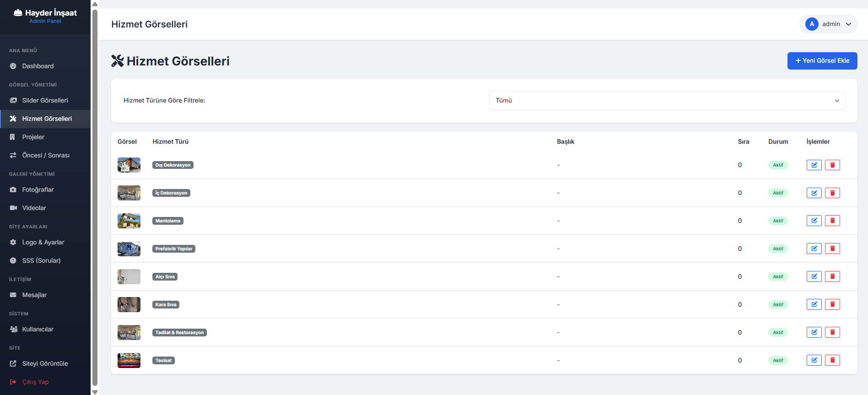Edit the Dış Dekorasyon row
The height and width of the screenshot is (395, 868).
point(814,165)
